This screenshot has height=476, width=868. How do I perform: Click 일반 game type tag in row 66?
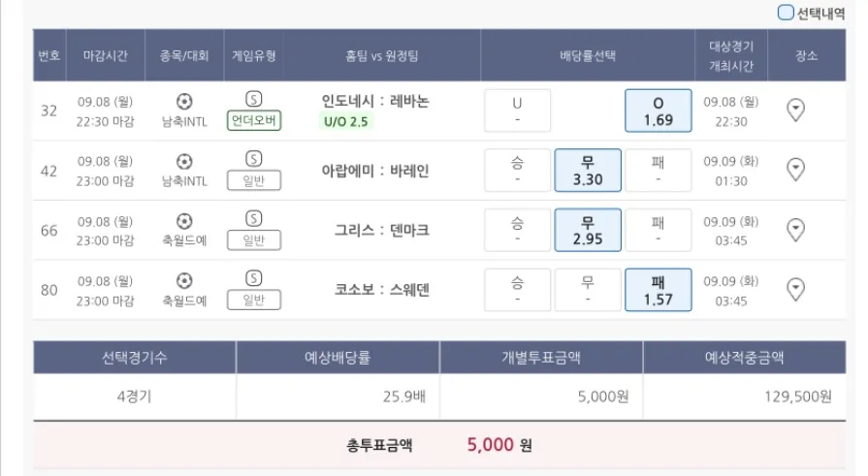point(254,240)
